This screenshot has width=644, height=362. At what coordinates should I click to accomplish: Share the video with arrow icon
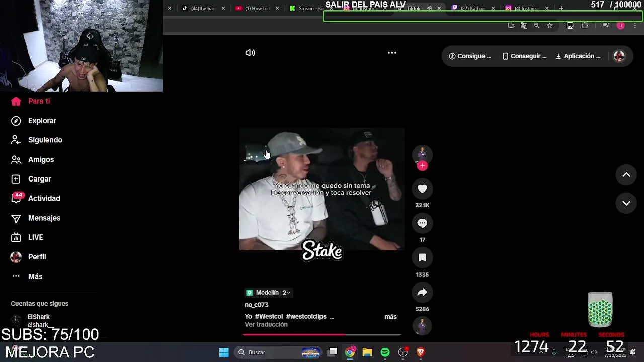[422, 292]
